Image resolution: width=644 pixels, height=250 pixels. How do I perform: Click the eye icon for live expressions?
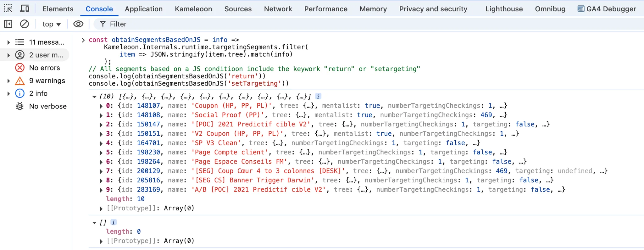[78, 24]
